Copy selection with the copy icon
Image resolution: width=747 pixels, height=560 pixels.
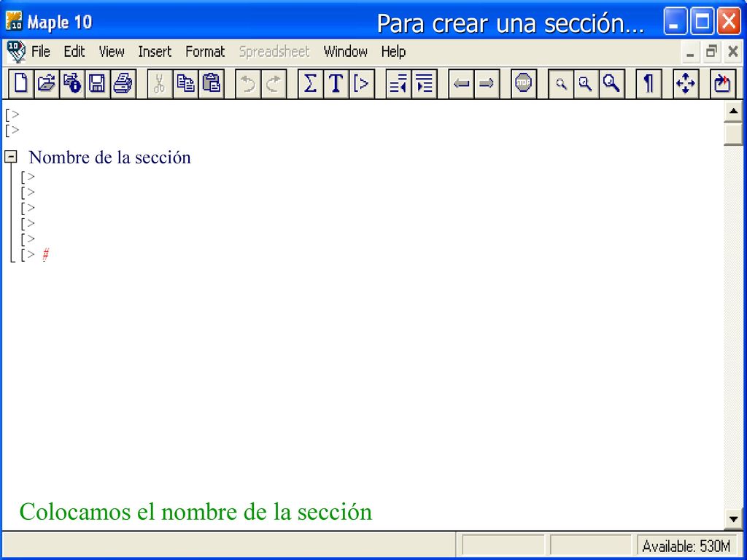(185, 84)
